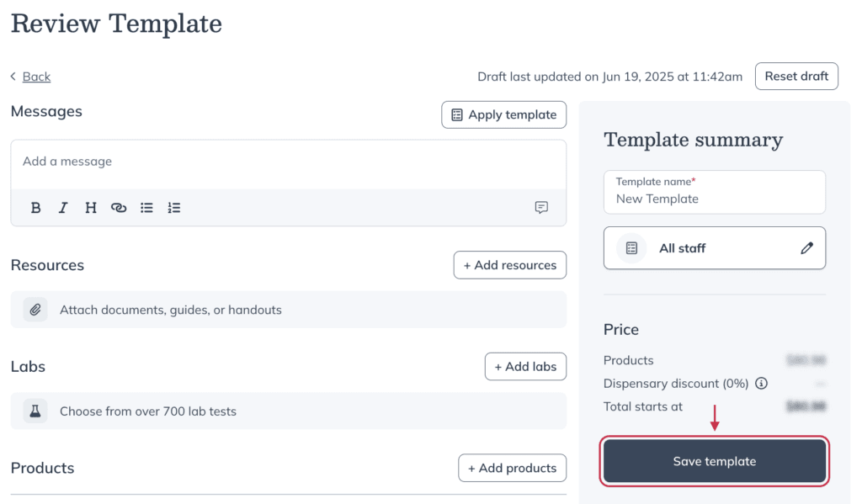Click Add resources button
This screenshot has width=862, height=504.
point(509,265)
